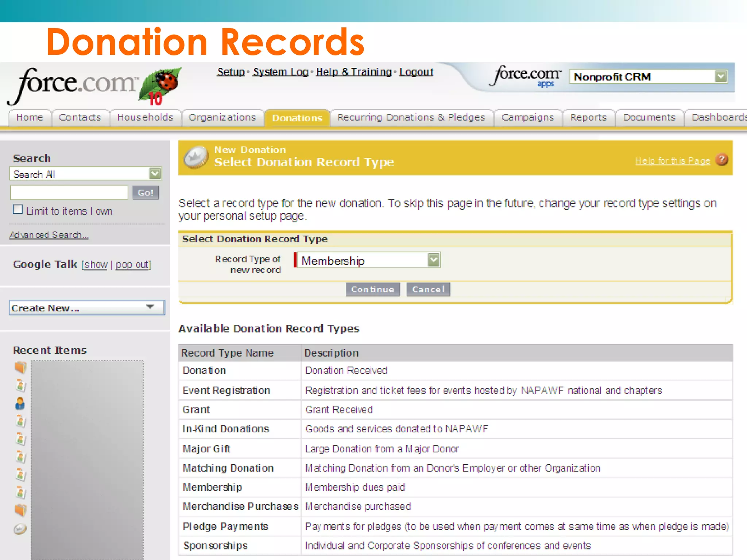Viewport: 747px width, 560px height.
Task: Expand the Search All dropdown
Action: point(86,174)
